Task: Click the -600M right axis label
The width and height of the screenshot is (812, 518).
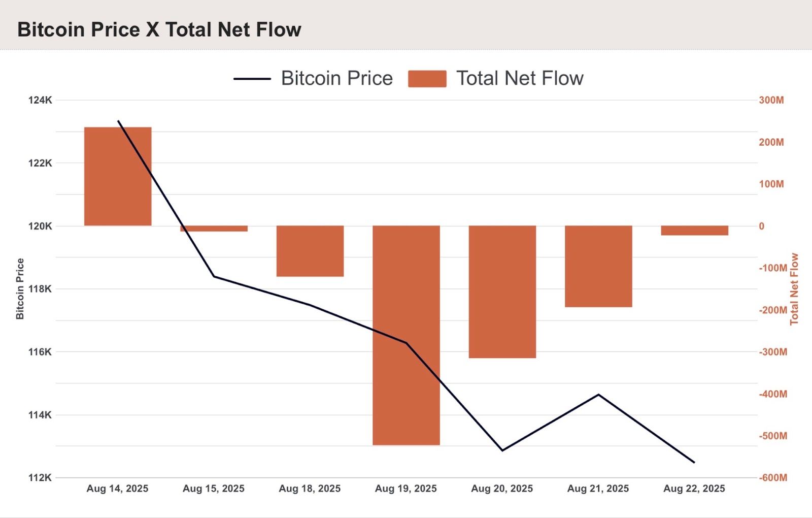Action: click(x=773, y=477)
